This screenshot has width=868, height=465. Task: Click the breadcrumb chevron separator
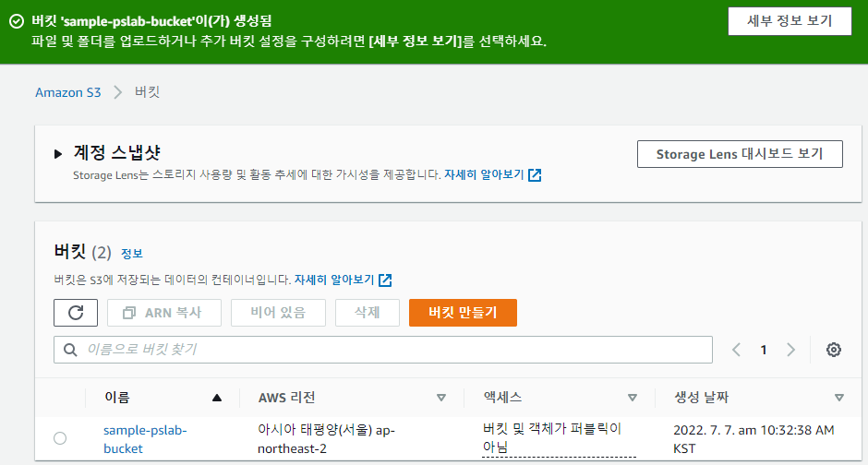pyautogui.click(x=117, y=92)
